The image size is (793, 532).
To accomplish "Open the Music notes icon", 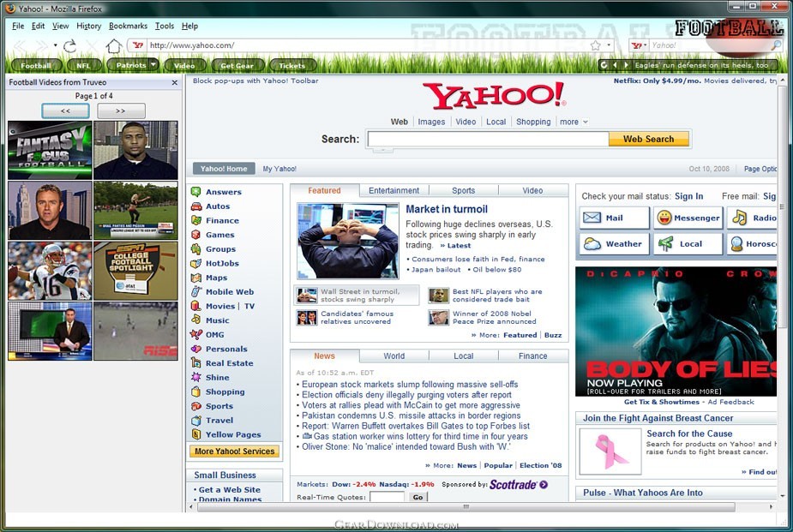I will coord(196,320).
